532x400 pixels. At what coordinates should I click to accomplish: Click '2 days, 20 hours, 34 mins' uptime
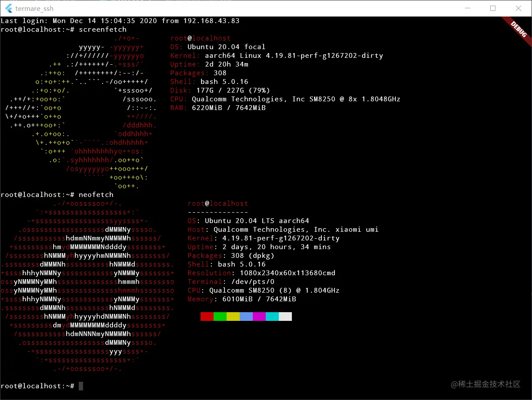tap(277, 247)
